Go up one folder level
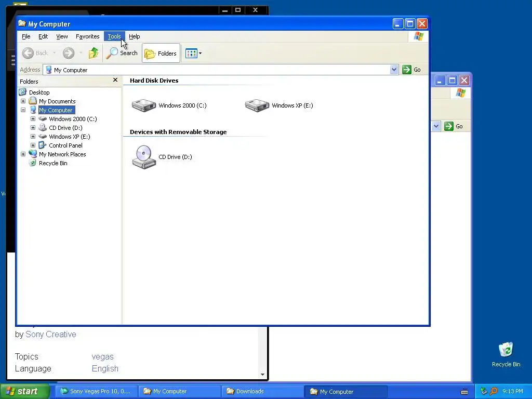The image size is (532, 399). coord(94,53)
